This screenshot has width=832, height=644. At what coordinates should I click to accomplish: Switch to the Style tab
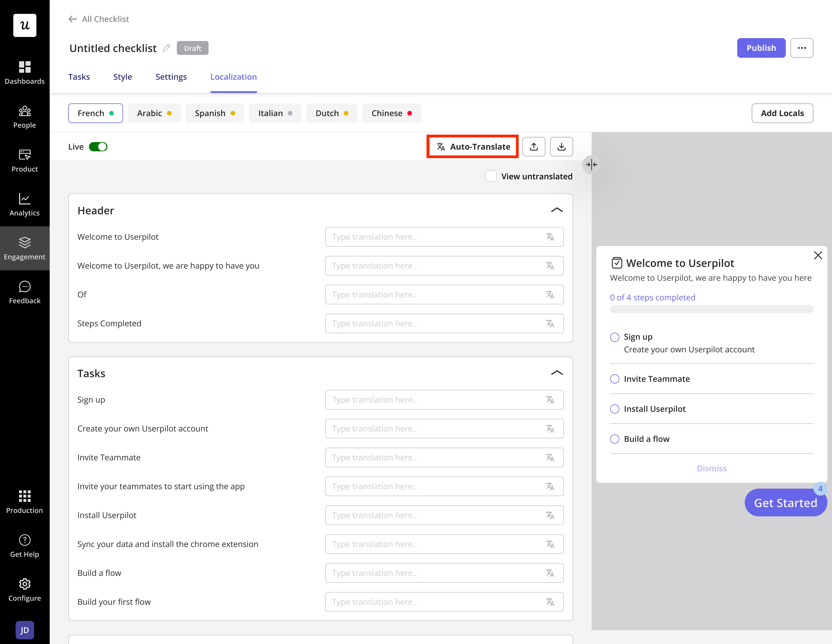click(x=123, y=77)
